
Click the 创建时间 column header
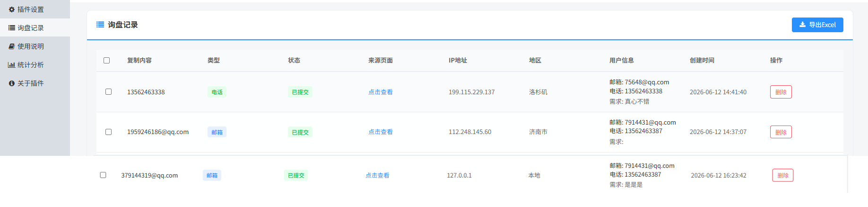pos(702,60)
